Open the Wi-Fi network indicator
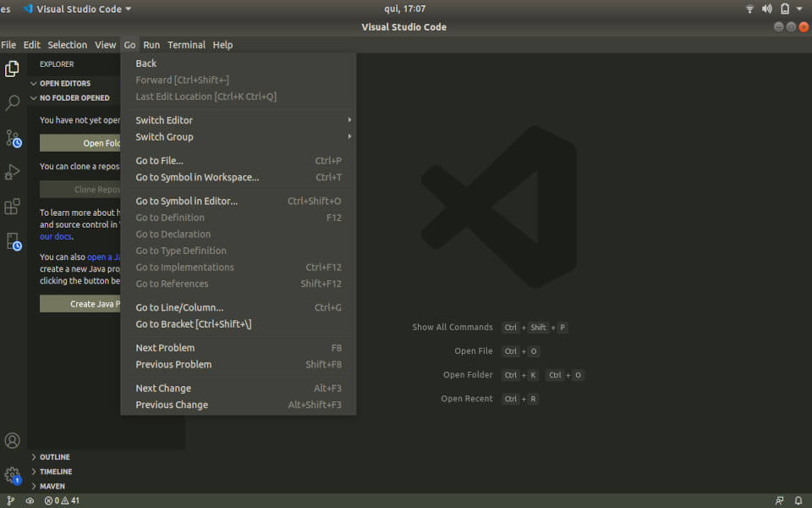The height and width of the screenshot is (508, 812). pos(749,8)
